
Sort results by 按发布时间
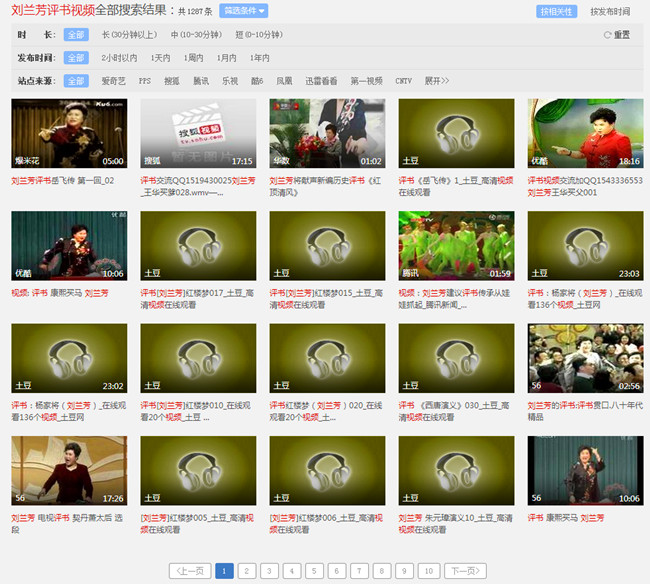[610, 12]
